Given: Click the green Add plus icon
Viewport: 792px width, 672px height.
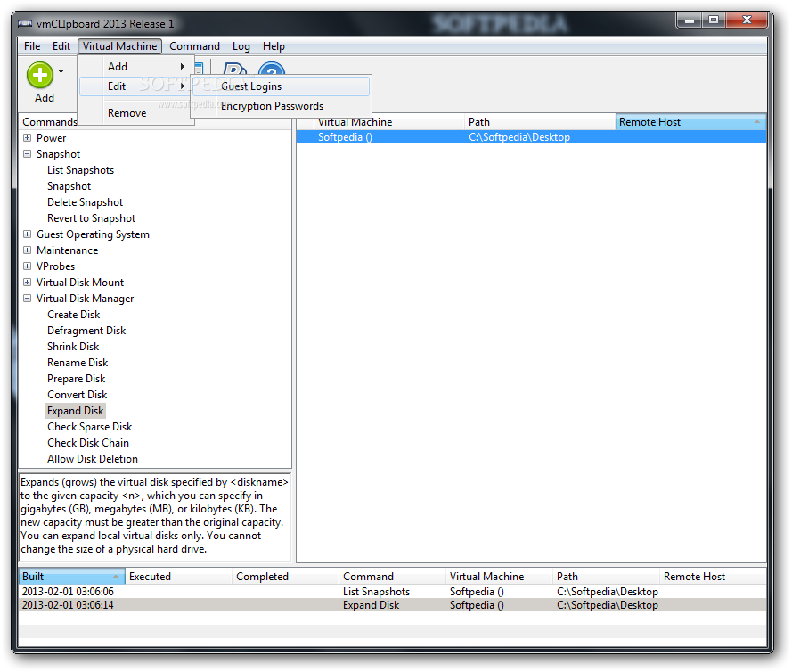Looking at the screenshot, I should coord(40,75).
